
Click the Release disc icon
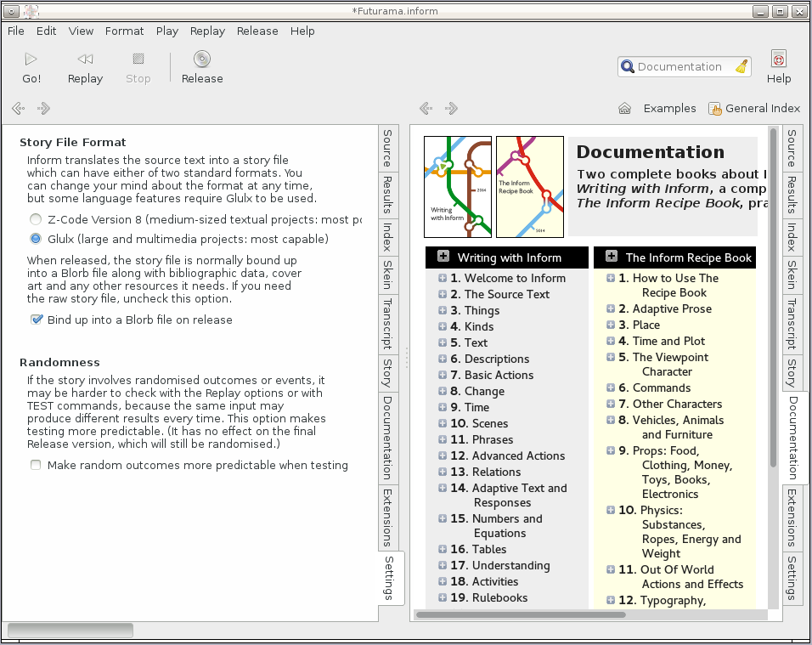point(201,59)
